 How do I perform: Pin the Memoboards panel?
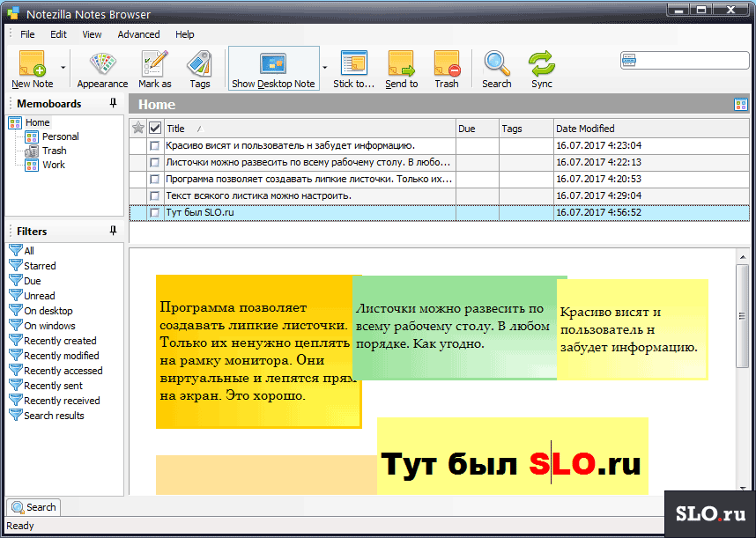click(114, 103)
